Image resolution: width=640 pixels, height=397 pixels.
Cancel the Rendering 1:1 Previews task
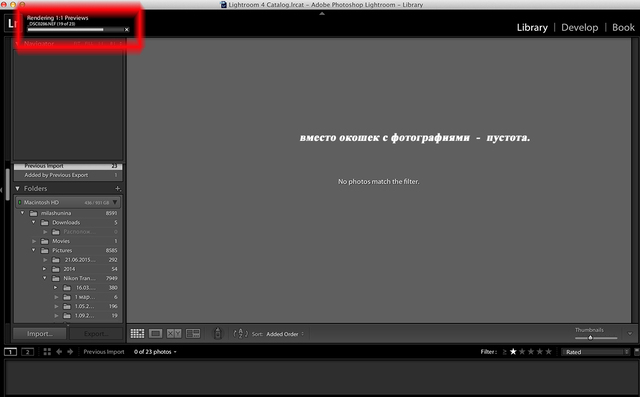127,29
